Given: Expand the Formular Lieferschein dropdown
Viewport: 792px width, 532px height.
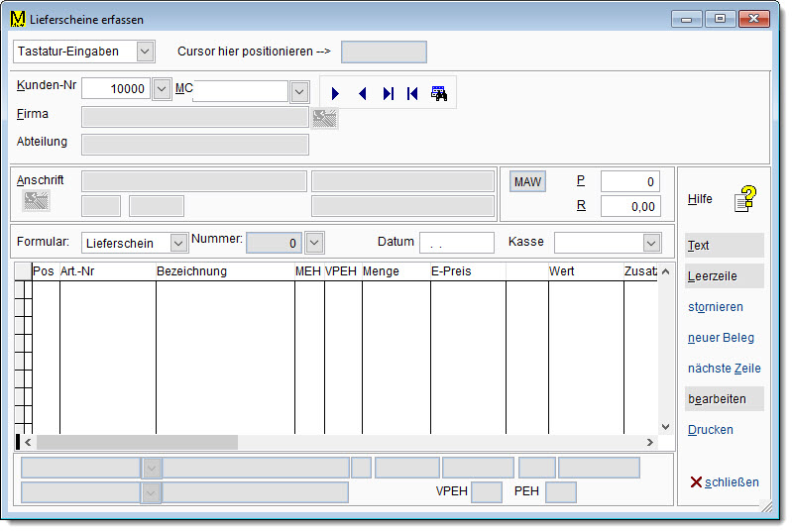Looking at the screenshot, I should click(178, 243).
